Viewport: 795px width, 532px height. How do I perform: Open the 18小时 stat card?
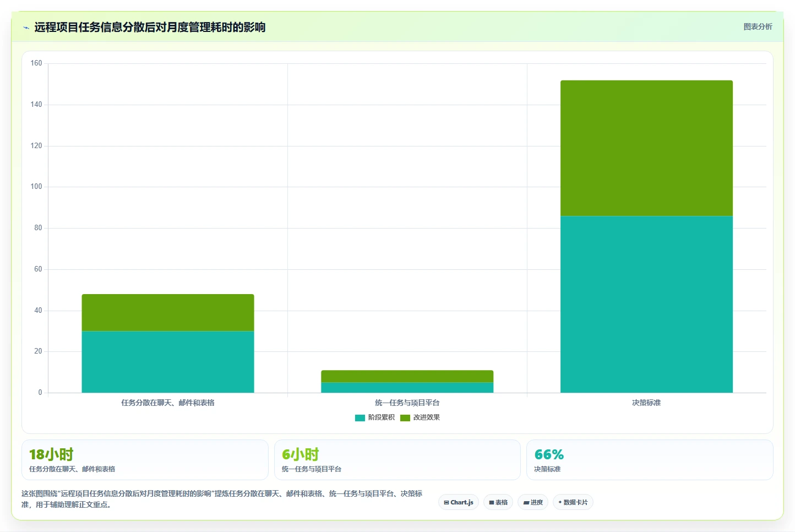[145, 460]
